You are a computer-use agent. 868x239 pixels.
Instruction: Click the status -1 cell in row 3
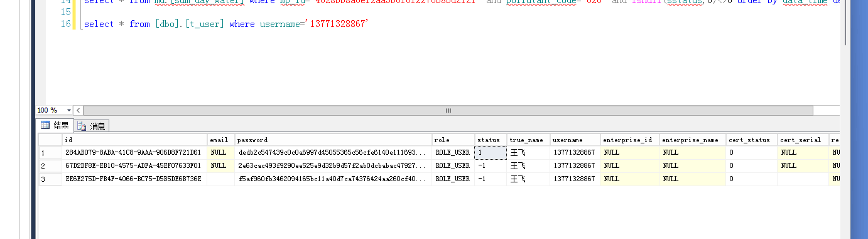[x=491, y=179]
